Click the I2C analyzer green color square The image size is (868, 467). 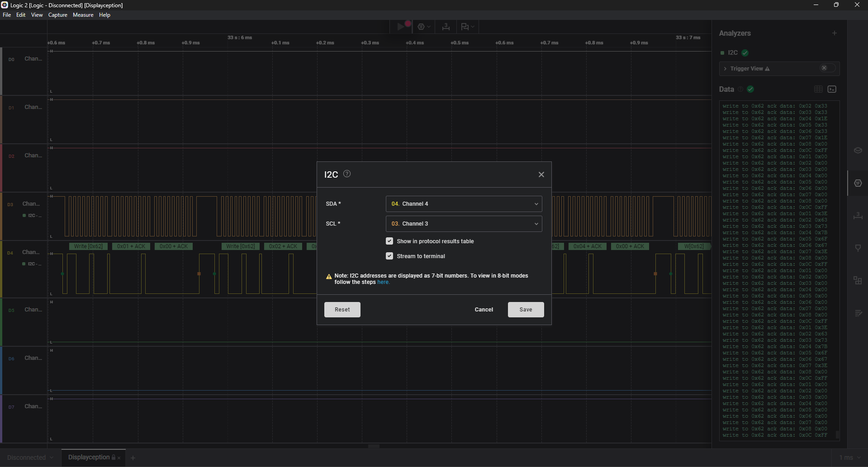[x=722, y=53]
